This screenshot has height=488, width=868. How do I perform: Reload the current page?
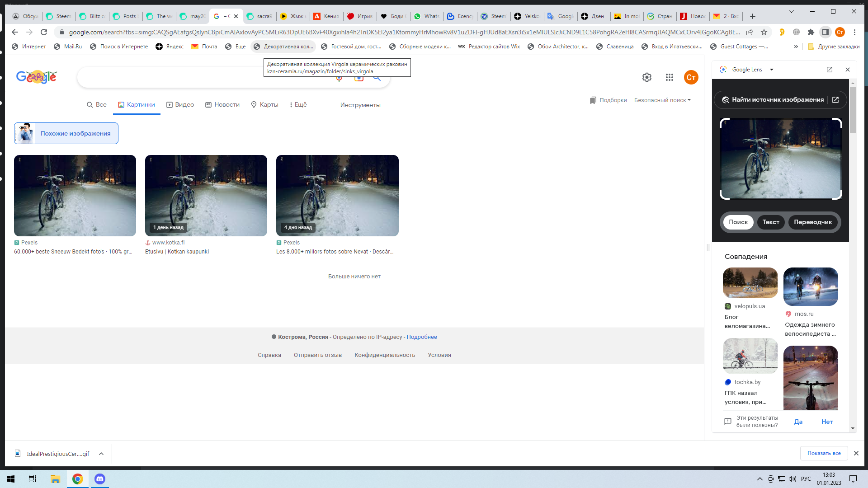click(x=44, y=32)
